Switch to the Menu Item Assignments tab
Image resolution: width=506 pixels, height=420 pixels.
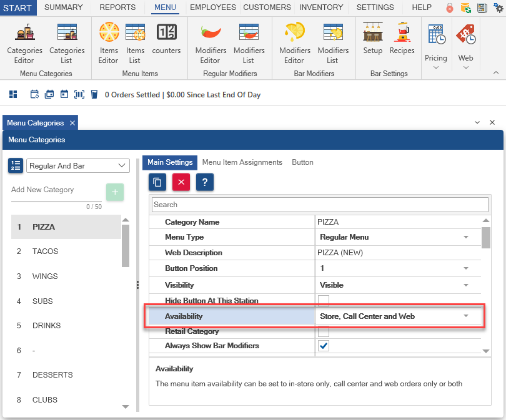click(242, 162)
